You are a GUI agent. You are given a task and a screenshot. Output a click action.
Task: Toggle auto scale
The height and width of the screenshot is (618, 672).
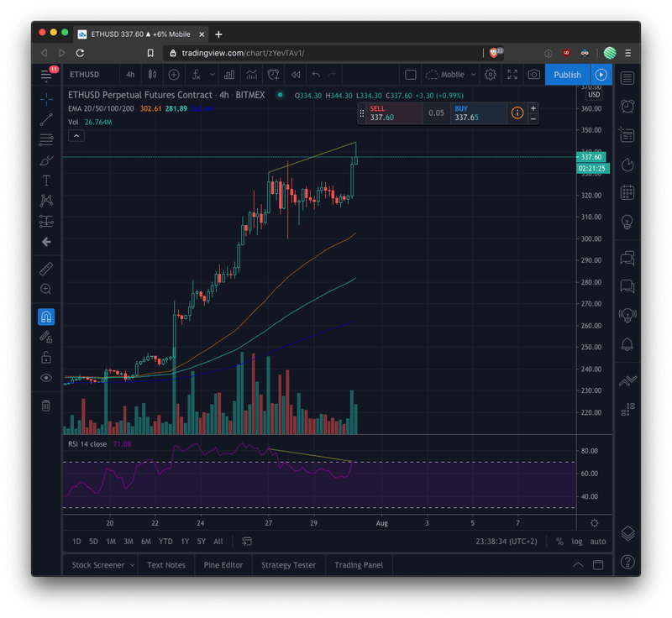tap(598, 542)
